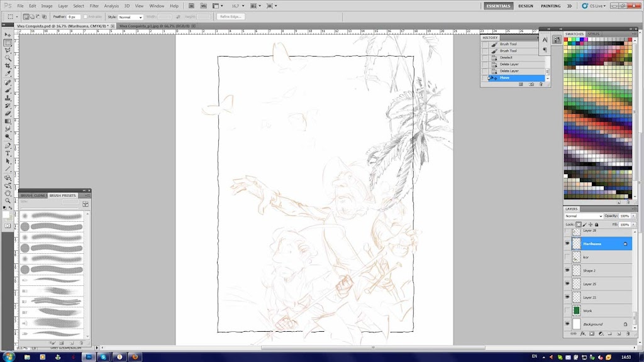Open the Fill slider arrow
Image resolution: width=644 pixels, height=362 pixels.
point(633,224)
